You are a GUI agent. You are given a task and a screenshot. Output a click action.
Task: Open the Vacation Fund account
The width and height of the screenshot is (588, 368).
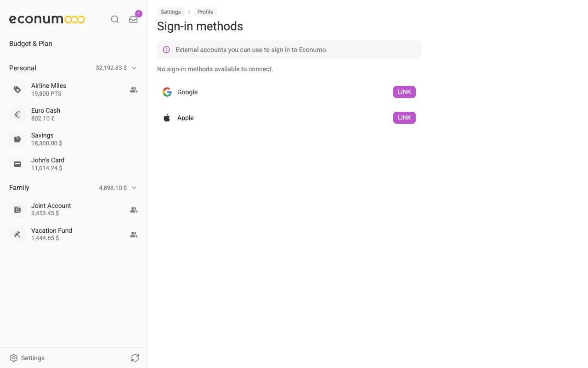(x=73, y=235)
